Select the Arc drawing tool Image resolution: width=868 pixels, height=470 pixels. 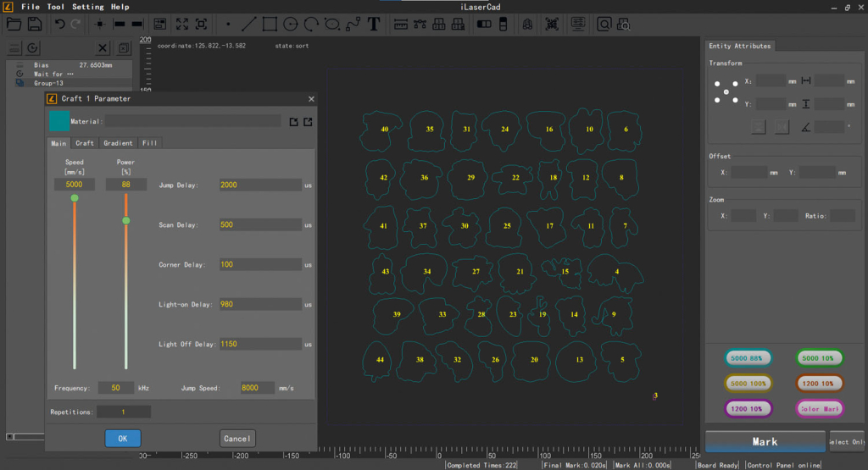pos(311,24)
